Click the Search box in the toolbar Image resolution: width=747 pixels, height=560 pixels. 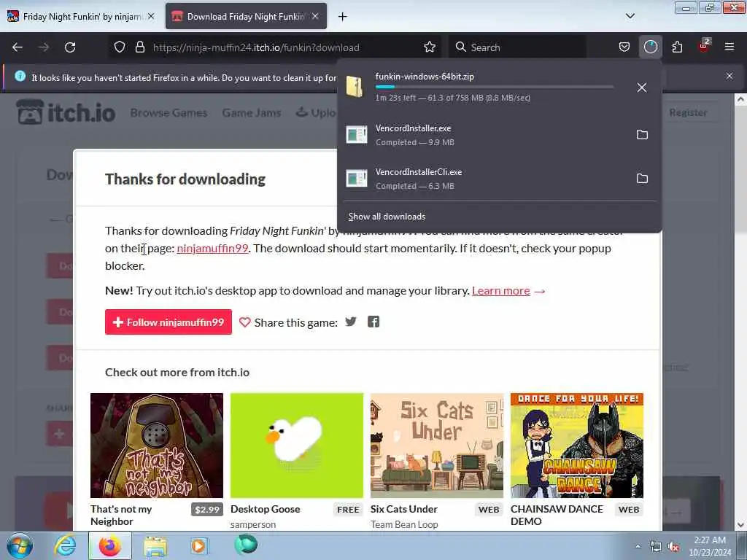pyautogui.click(x=517, y=47)
